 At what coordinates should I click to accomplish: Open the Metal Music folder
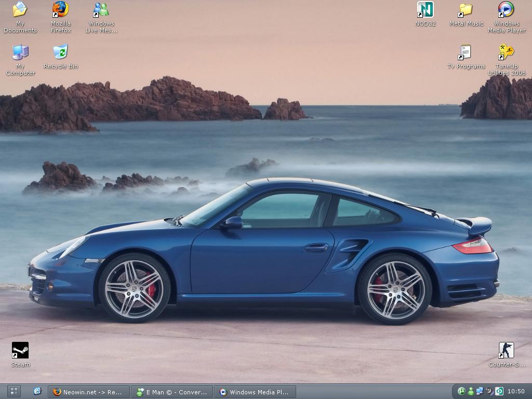click(x=465, y=10)
